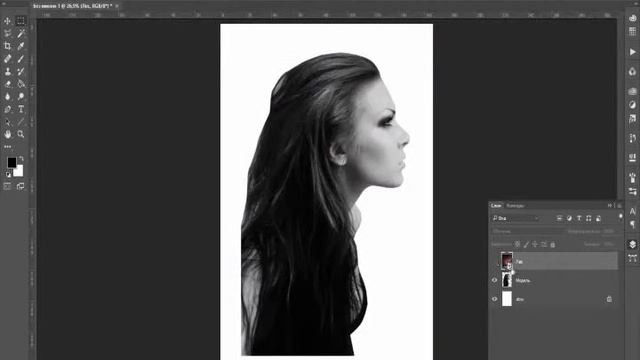Screen dimensions: 640x360
Task: Select the Line shape tool
Action: [20, 122]
